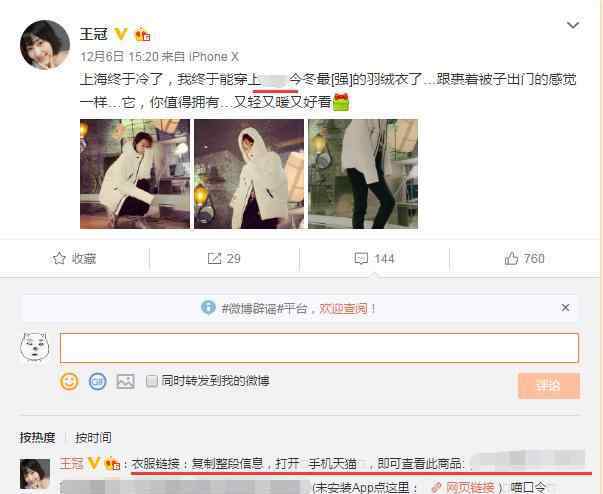The width and height of the screenshot is (603, 494).
Task: Open 王冠 profile from post avatar
Action: [x=45, y=45]
